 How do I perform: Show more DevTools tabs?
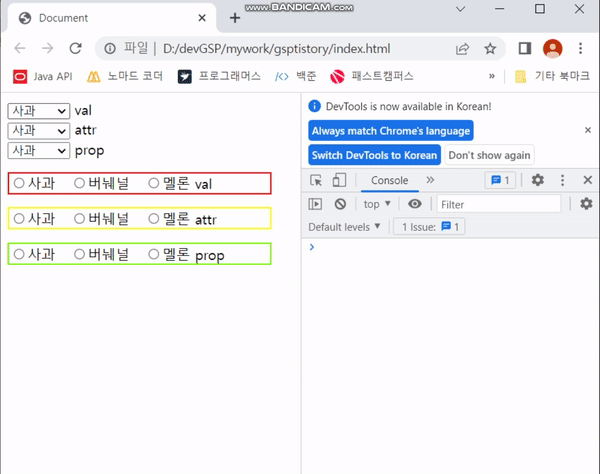pyautogui.click(x=430, y=180)
